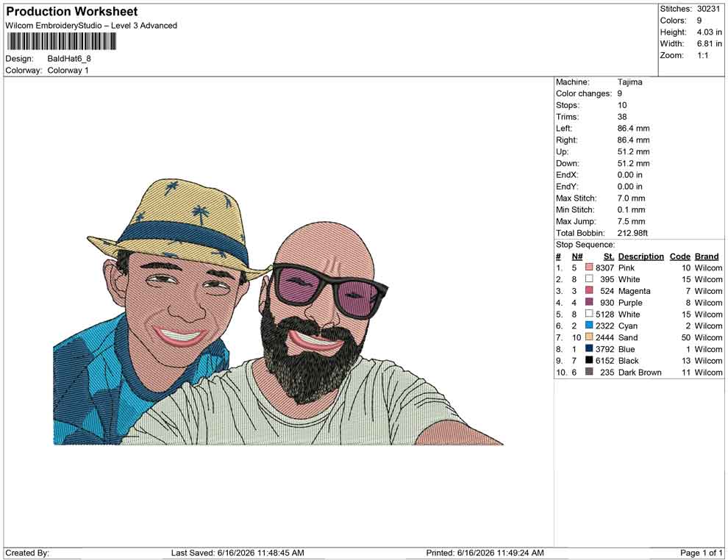Click the white swatch with stitch count 5128

point(589,314)
